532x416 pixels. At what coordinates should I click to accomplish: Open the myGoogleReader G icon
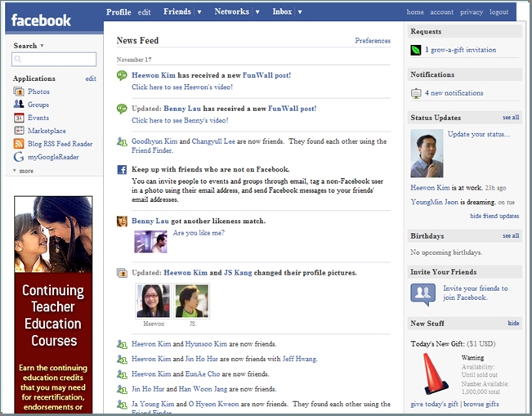pos(19,157)
